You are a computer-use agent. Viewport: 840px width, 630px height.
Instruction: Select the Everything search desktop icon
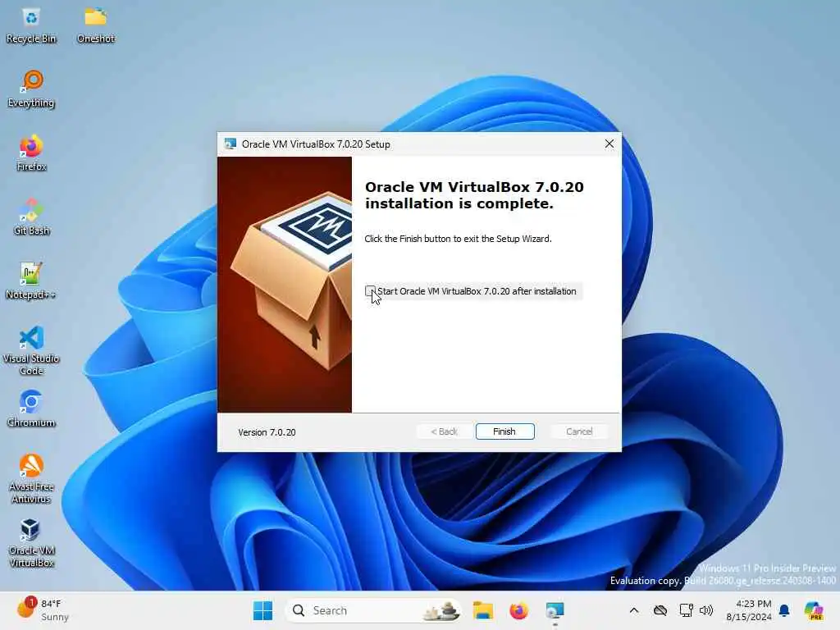click(31, 89)
